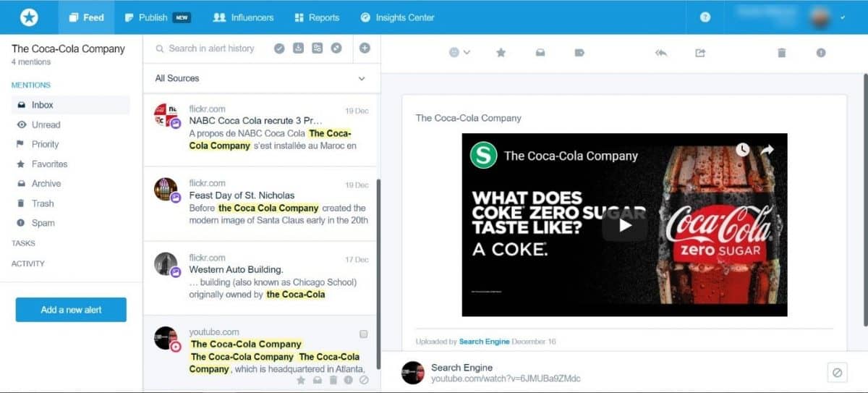Click the reply-all arrows icon
Image resolution: width=868 pixels, height=393 pixels.
click(660, 52)
